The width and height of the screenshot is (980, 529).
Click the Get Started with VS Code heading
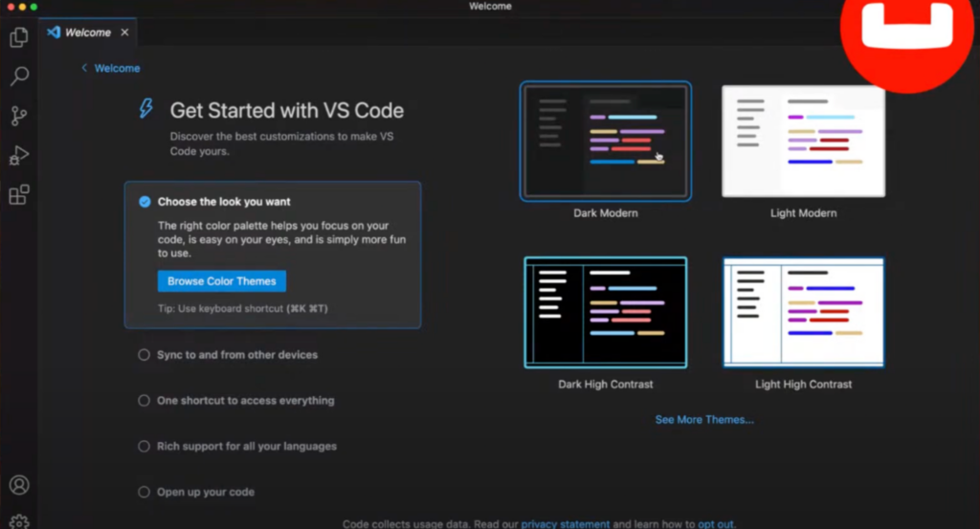287,111
